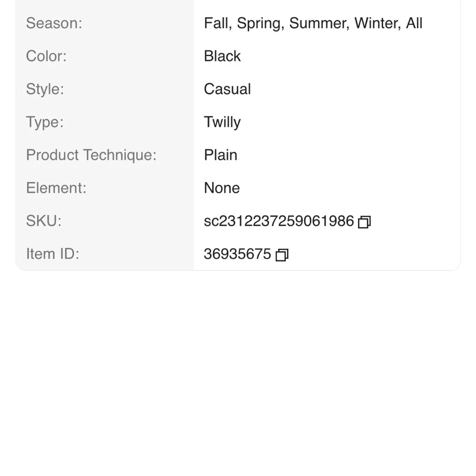The image size is (476, 476).
Task: Click the Style label
Action: [45, 89]
